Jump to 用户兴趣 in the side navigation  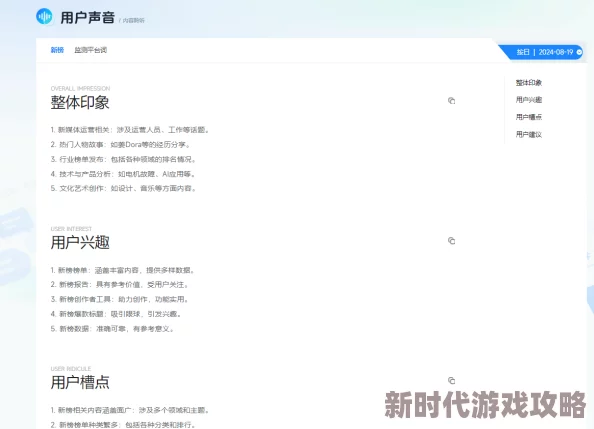(x=528, y=100)
